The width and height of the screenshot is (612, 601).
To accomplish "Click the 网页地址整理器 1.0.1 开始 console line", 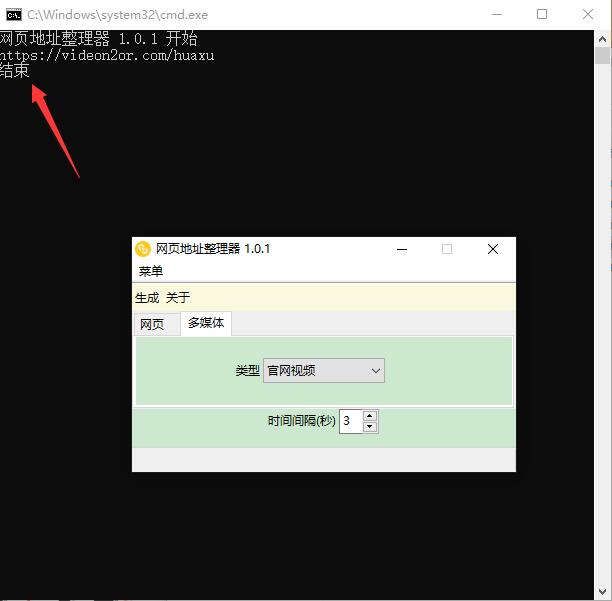I will click(x=98, y=39).
